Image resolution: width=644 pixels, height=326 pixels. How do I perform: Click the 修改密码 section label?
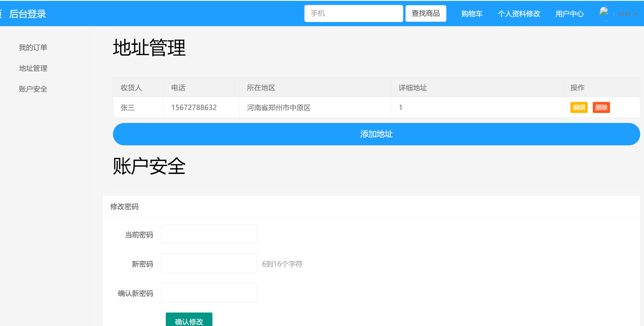pyautogui.click(x=125, y=207)
